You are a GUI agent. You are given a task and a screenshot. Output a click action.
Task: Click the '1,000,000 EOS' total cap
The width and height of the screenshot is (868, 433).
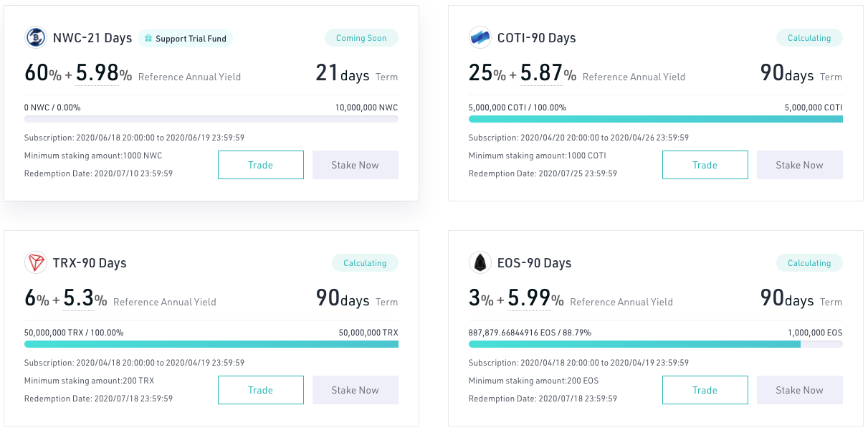(815, 333)
